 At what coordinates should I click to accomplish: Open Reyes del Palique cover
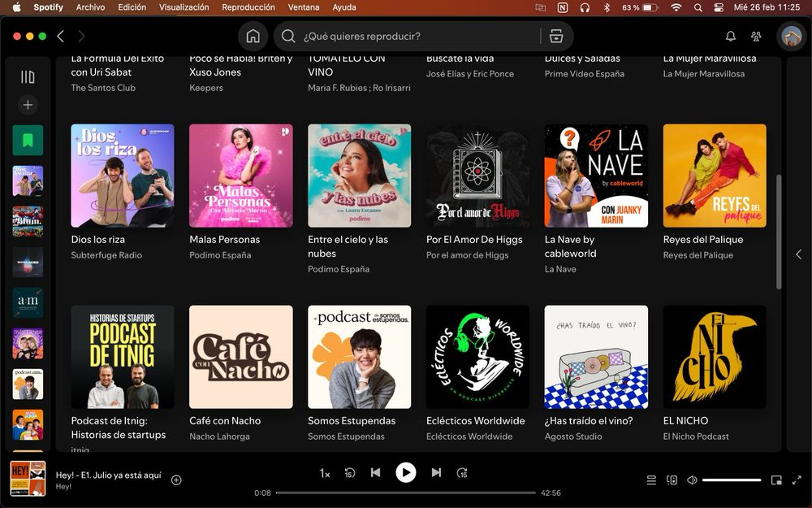tap(715, 176)
